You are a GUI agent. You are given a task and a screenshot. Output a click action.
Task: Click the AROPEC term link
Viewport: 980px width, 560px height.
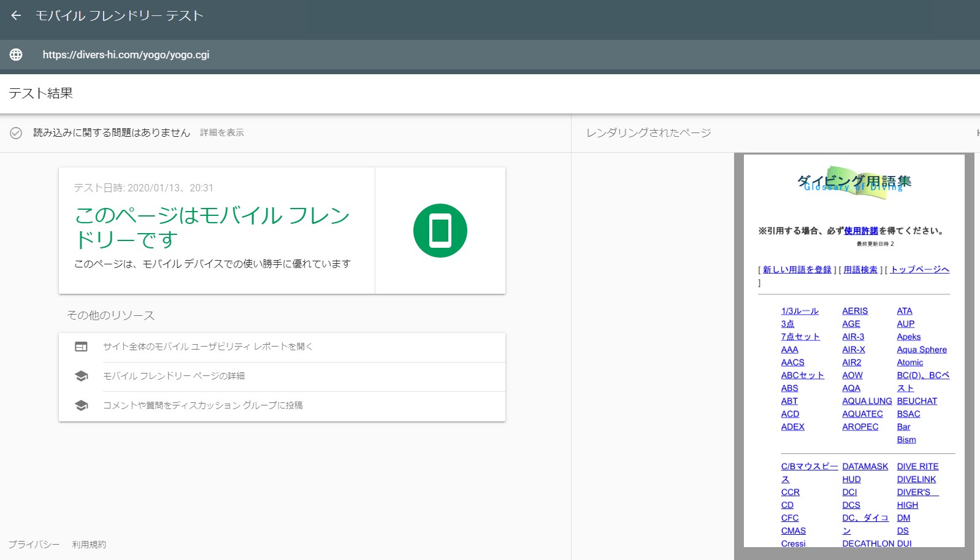click(860, 427)
